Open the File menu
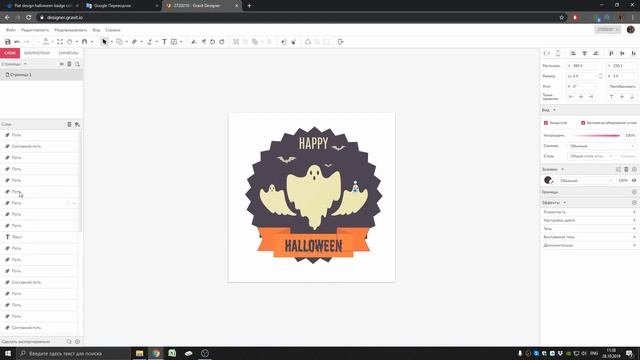Screen dimensions: 640x360 pos(11,30)
